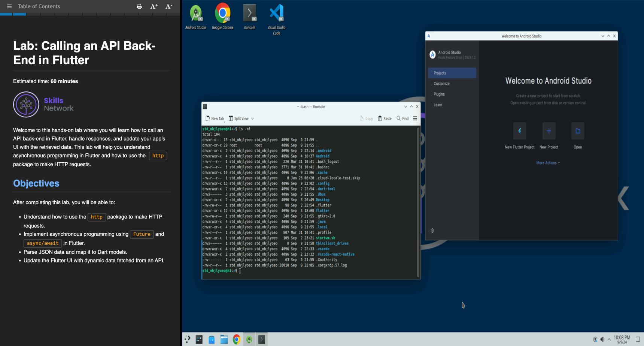Image resolution: width=644 pixels, height=346 pixels.
Task: Click the Android Studio window title icon
Action: pyautogui.click(x=429, y=36)
